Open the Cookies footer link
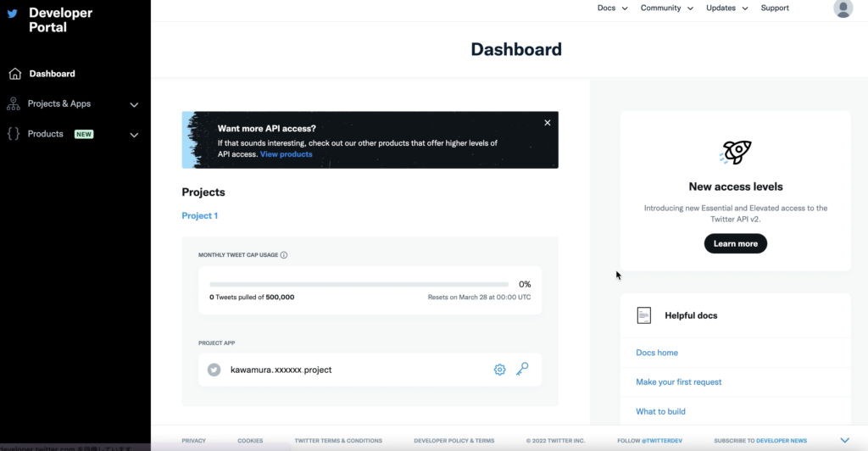The width and height of the screenshot is (868, 451). (250, 441)
